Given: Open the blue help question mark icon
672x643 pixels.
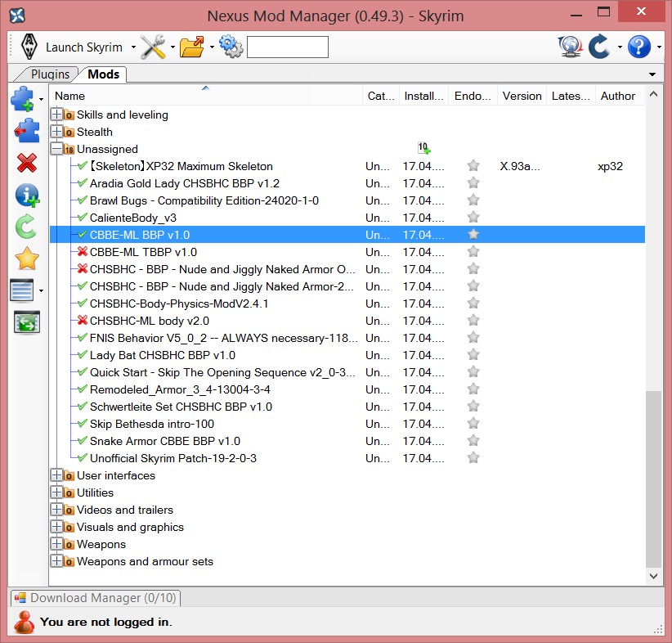Looking at the screenshot, I should [x=638, y=47].
